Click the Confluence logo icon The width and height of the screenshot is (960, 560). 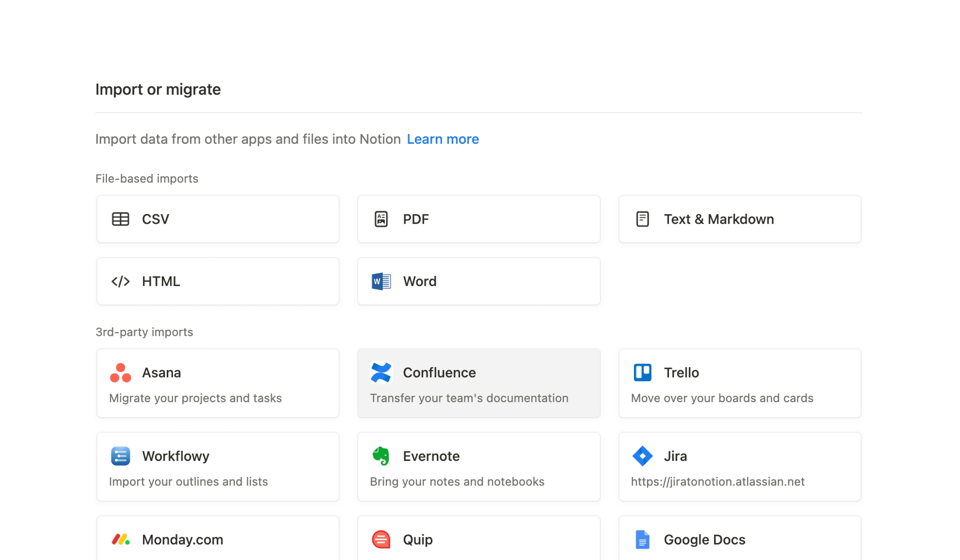pos(381,372)
